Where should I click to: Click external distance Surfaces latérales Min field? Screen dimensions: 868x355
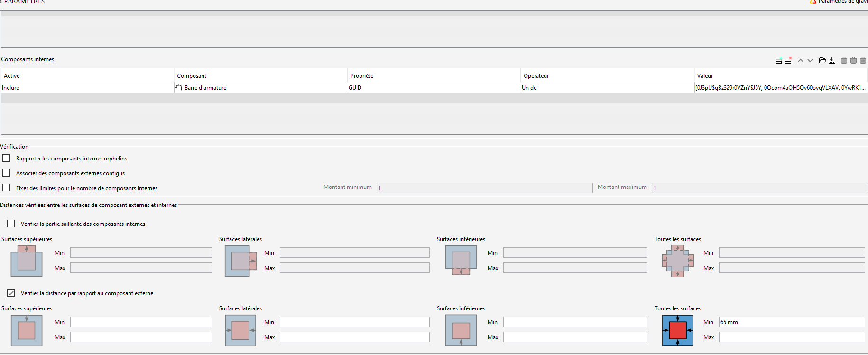pos(354,322)
